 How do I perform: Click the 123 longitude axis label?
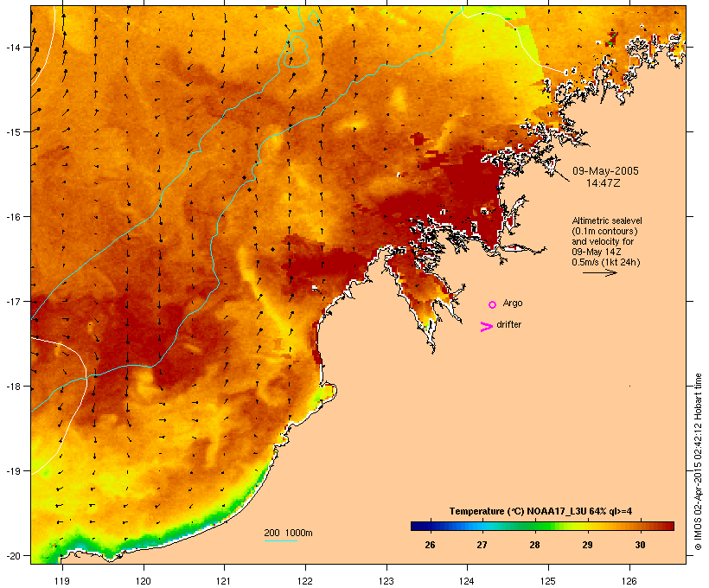coord(386,581)
